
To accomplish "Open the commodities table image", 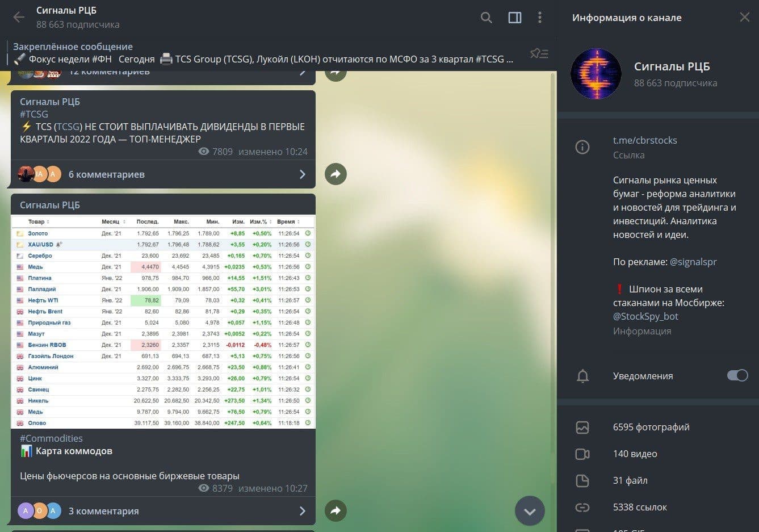I will pyautogui.click(x=163, y=322).
